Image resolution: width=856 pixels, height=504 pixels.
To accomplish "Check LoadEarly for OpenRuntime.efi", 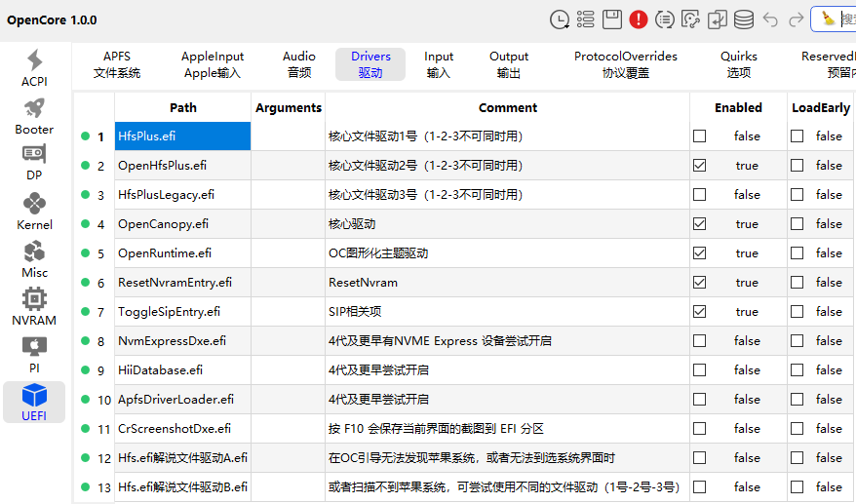I will click(x=798, y=252).
